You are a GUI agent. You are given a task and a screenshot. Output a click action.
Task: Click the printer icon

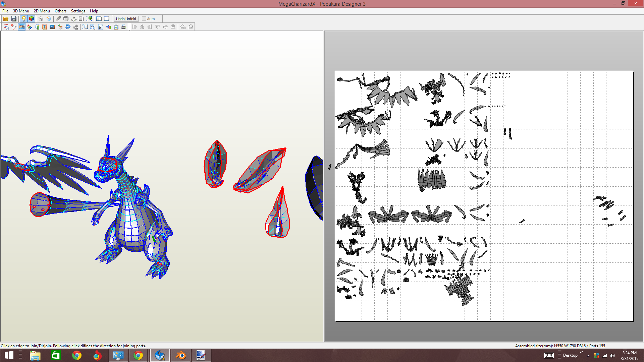point(124,27)
